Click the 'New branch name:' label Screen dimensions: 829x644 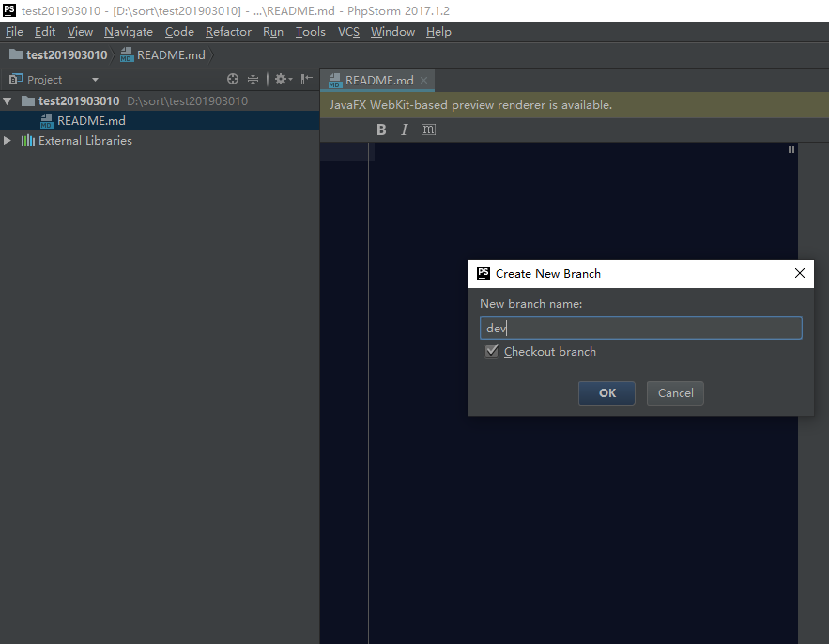pyautogui.click(x=530, y=304)
